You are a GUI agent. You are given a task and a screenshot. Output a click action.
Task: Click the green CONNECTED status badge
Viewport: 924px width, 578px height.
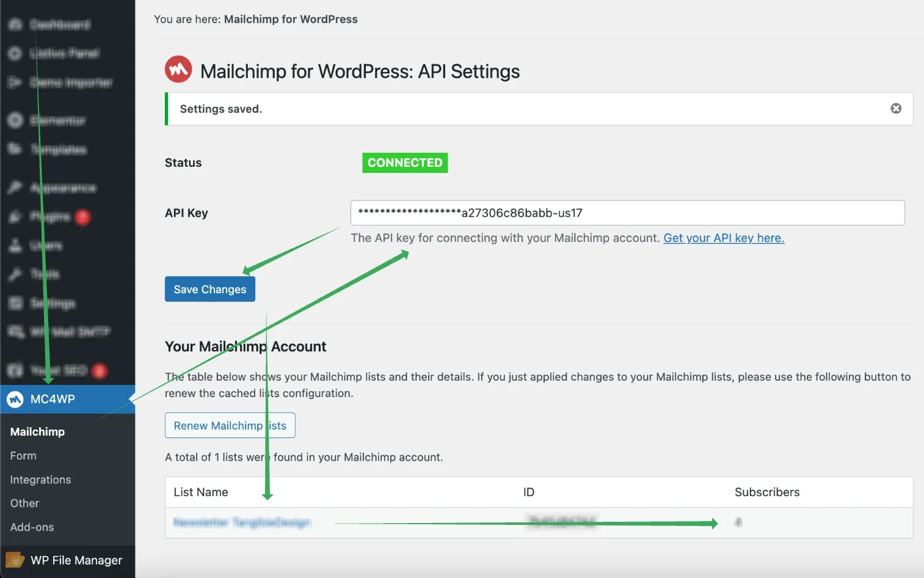[405, 163]
